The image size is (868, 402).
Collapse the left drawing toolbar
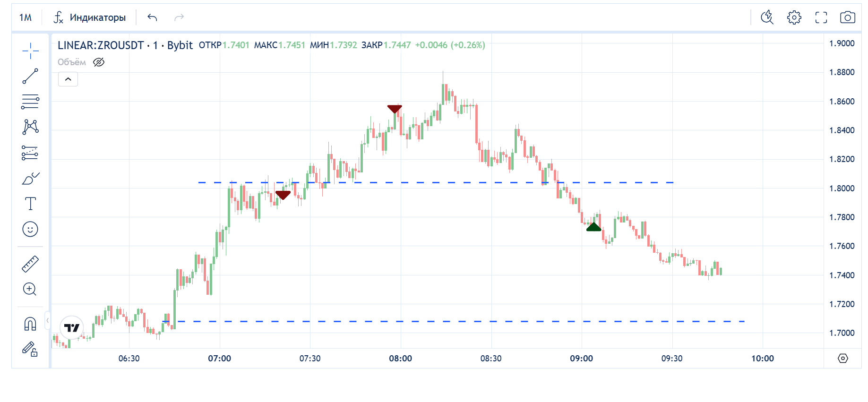click(x=47, y=321)
